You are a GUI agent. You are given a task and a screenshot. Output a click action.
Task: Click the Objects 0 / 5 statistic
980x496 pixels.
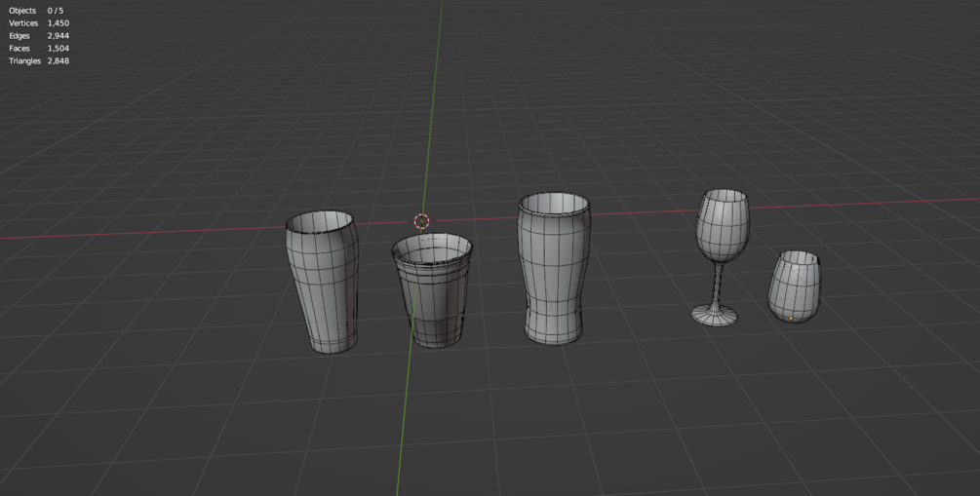tap(36, 11)
